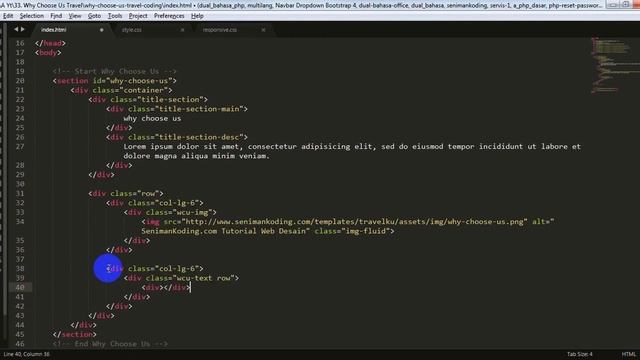Click Line 40, Column 36 status text
The width and height of the screenshot is (640, 360).
point(27,354)
